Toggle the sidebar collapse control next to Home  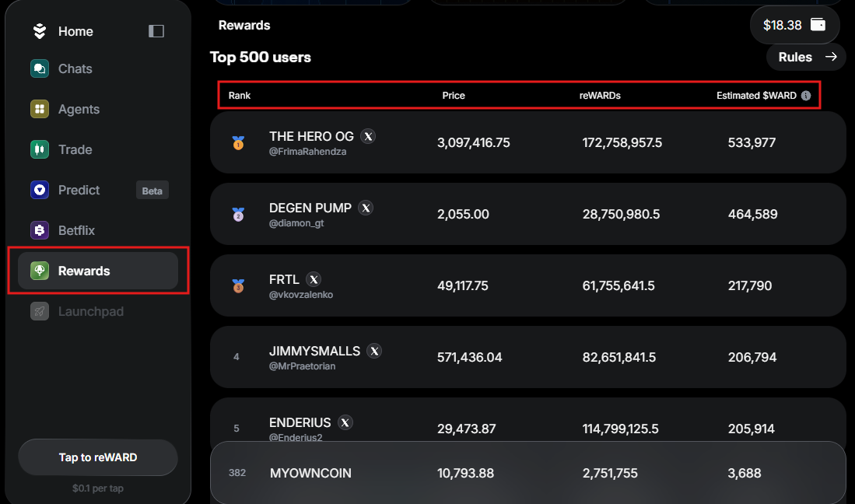coord(156,31)
